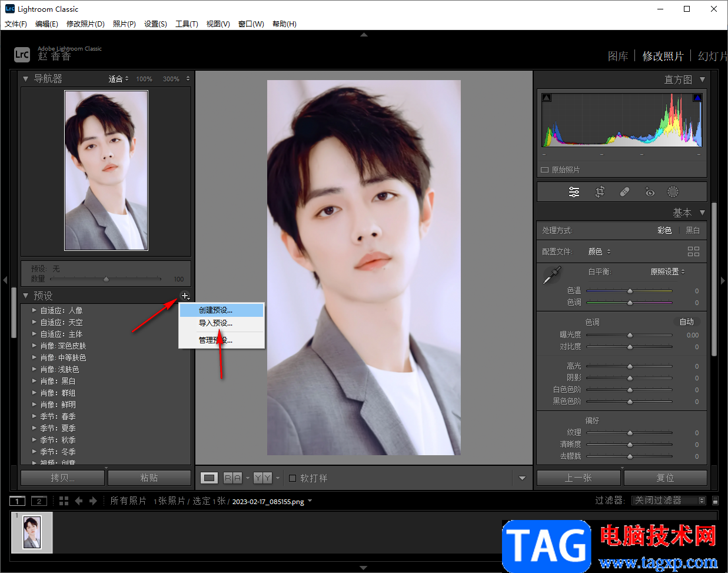The image size is (728, 573).
Task: Collapse the Histogram panel
Action: click(x=702, y=80)
